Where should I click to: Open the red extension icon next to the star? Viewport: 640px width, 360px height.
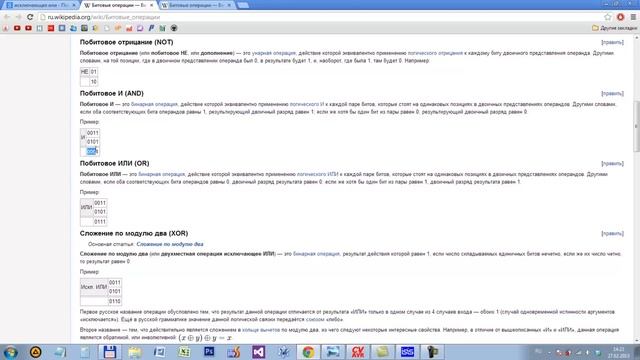[620, 17]
